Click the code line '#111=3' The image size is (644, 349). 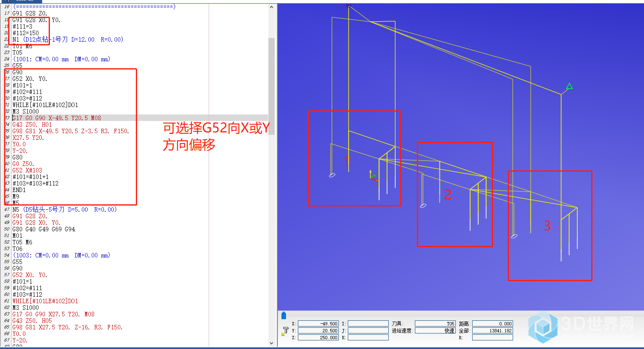coord(23,27)
